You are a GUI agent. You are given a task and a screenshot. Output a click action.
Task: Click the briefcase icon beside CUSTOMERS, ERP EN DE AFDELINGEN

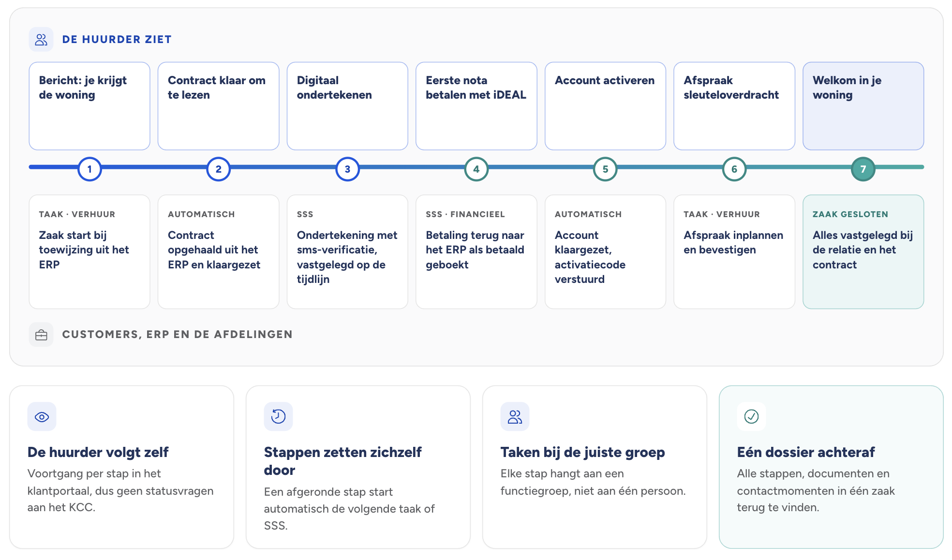(x=41, y=335)
